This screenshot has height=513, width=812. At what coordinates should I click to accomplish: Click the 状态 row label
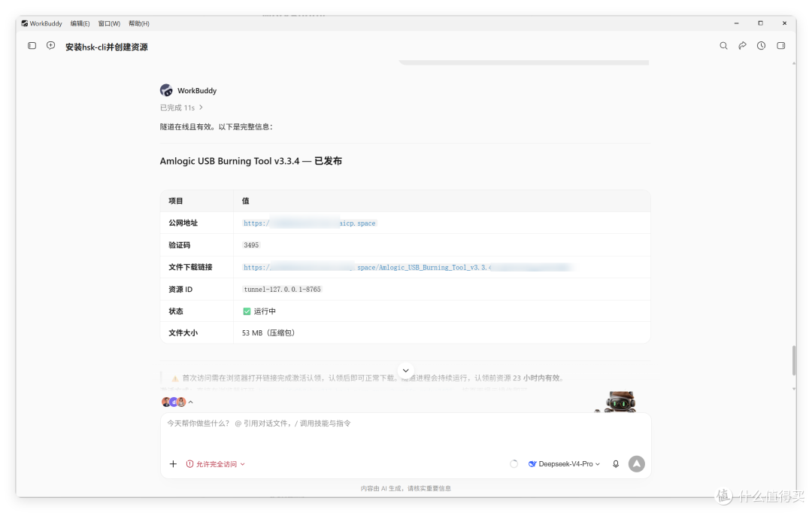pyautogui.click(x=175, y=311)
